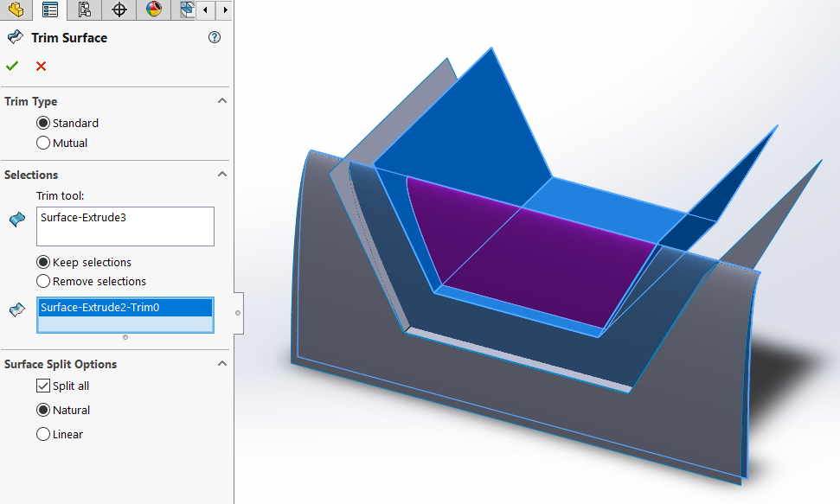Switch to the PropertyManager tab
This screenshot has height=504, width=840.
50,10
